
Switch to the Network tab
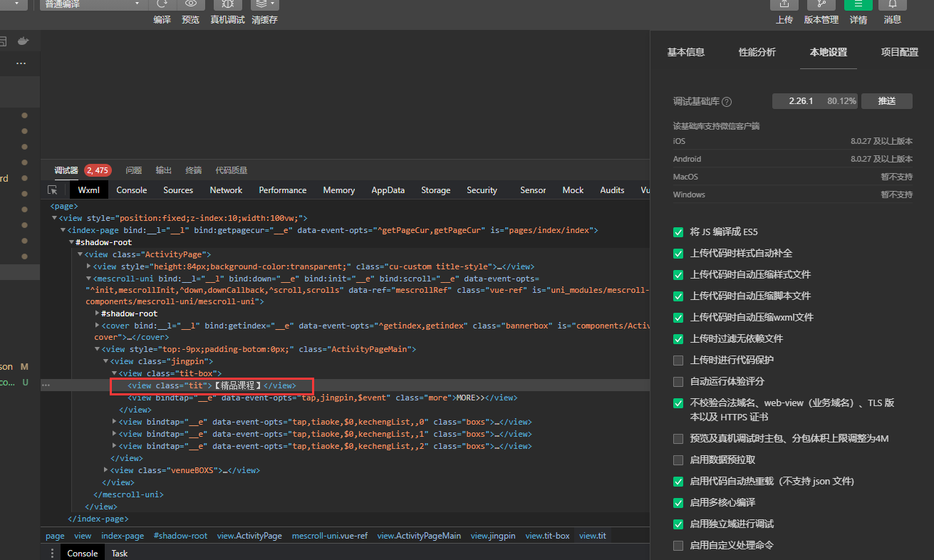pyautogui.click(x=226, y=190)
